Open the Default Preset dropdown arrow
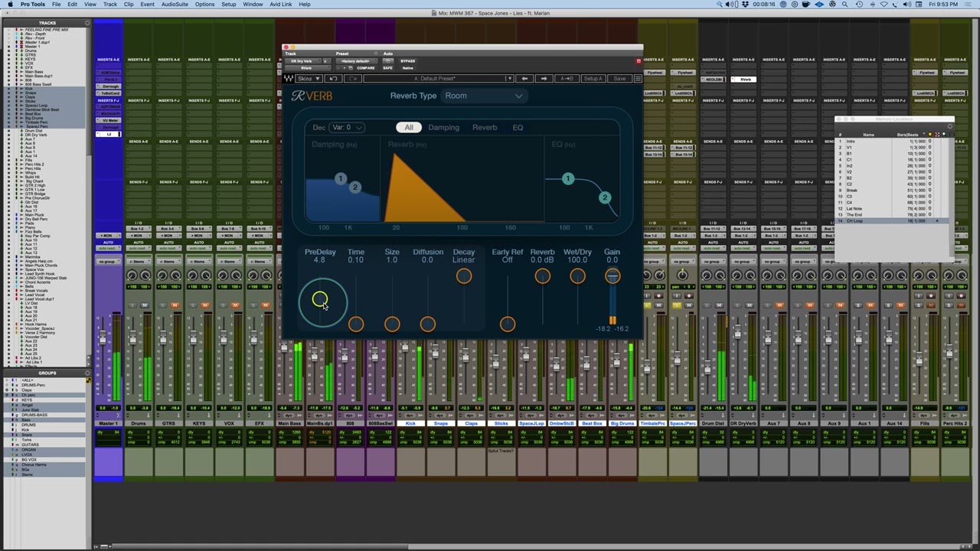 coord(509,79)
